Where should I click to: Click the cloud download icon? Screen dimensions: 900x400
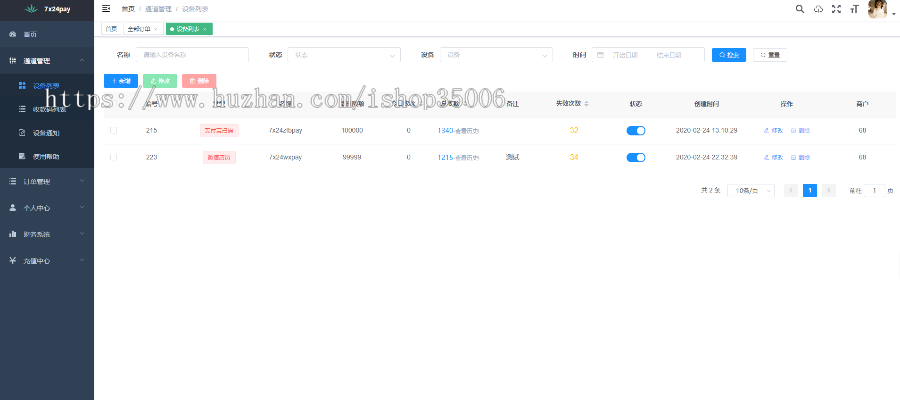818,9
